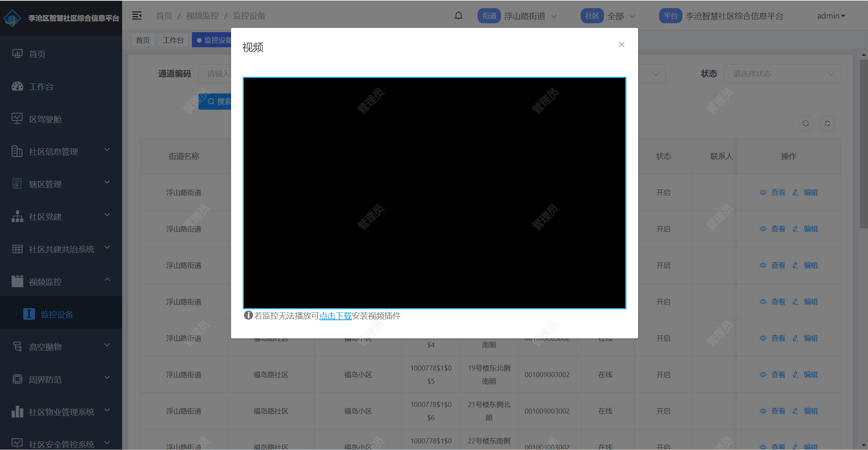This screenshot has width=868, height=450.
Task: Click the 区驾驶舱 chart icon
Action: coord(17,118)
